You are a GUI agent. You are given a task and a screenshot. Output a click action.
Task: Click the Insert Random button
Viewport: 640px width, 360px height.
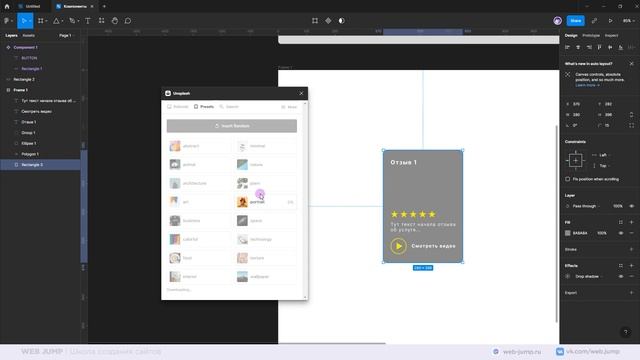coord(231,126)
